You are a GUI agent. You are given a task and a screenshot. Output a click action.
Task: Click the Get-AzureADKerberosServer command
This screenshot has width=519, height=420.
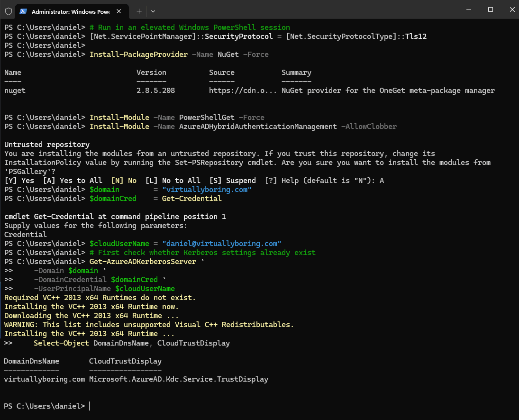tap(143, 262)
